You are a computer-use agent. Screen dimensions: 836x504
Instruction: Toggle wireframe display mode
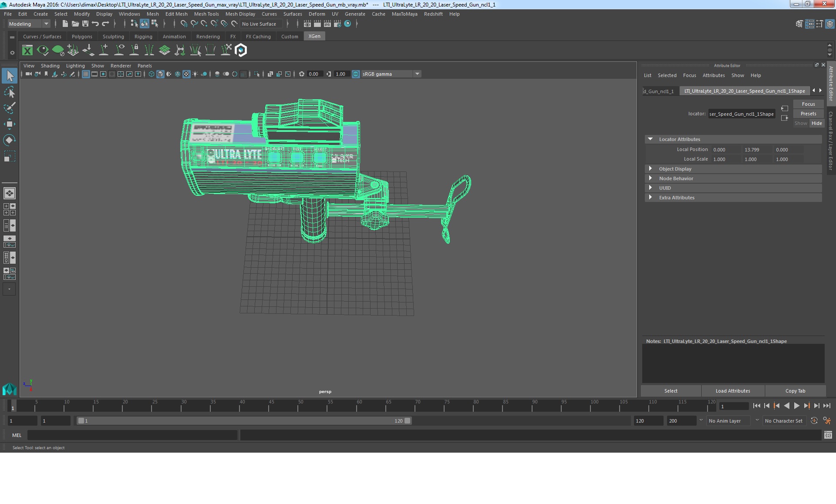click(152, 74)
